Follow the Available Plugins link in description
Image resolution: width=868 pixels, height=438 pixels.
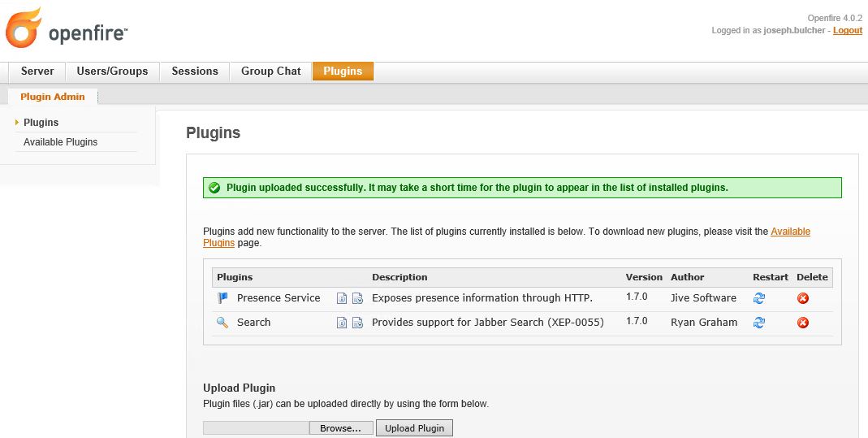pyautogui.click(x=790, y=232)
